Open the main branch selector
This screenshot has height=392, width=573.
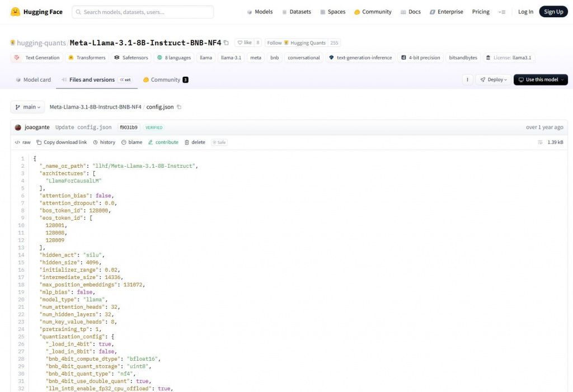pos(27,107)
